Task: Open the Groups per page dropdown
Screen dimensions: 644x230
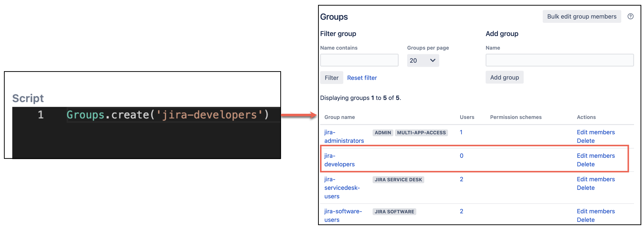Action: [x=423, y=60]
